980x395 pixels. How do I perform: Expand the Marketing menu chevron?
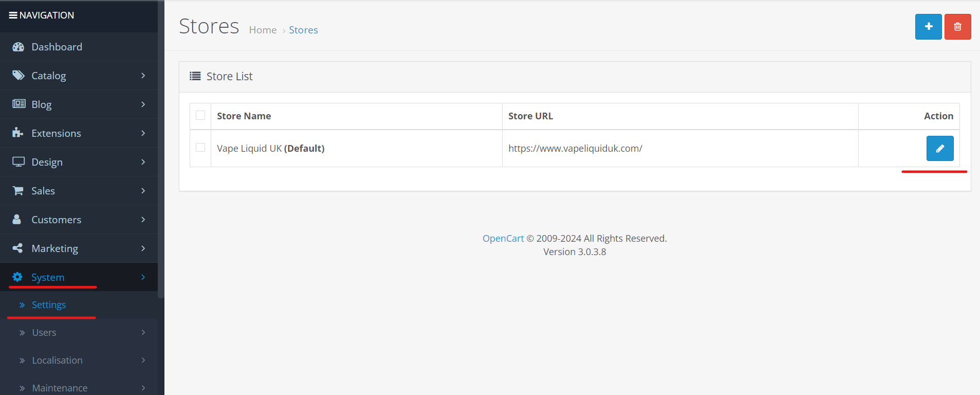143,248
